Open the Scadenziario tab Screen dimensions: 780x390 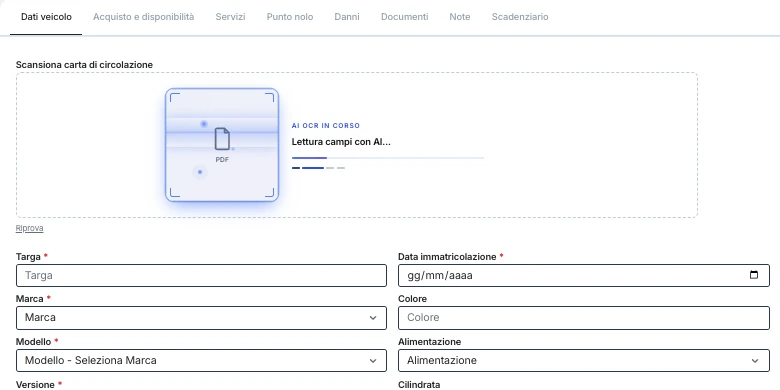520,17
